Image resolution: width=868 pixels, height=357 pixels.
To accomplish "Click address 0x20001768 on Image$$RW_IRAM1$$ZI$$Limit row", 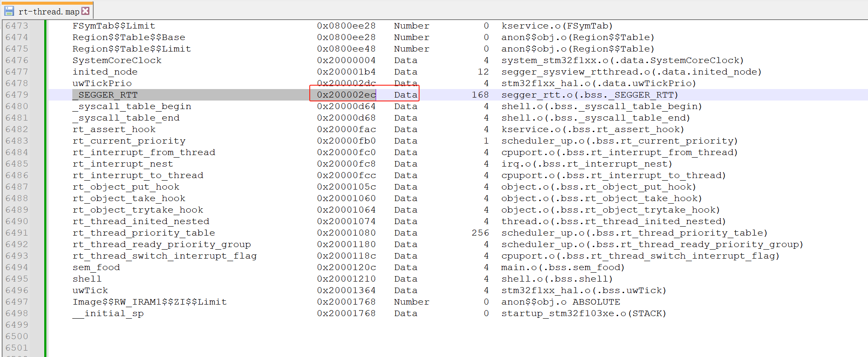I will (x=346, y=302).
